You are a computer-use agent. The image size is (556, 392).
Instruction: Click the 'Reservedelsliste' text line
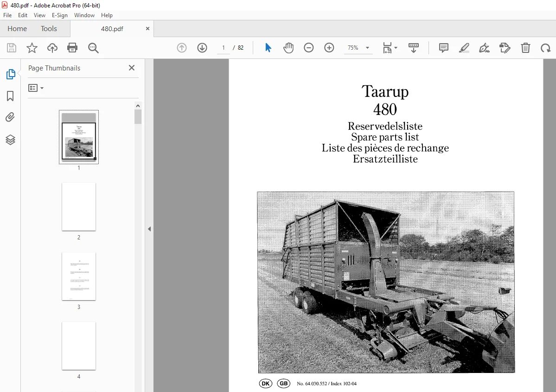pos(385,126)
